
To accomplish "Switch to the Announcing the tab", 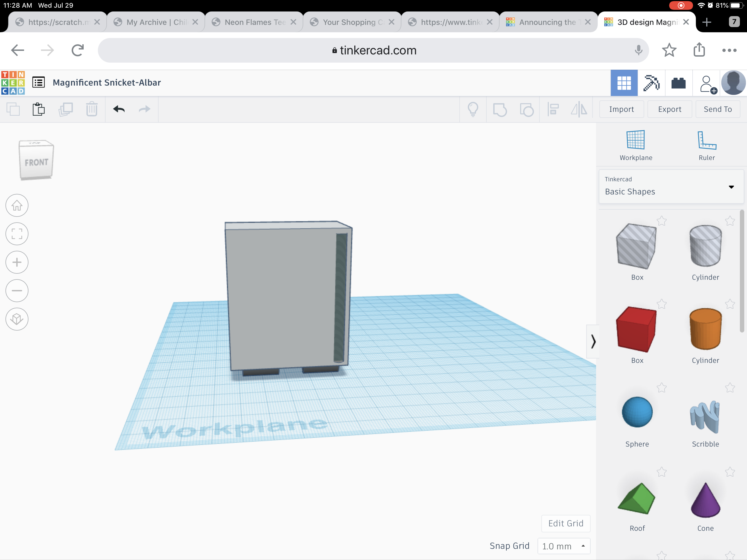I will click(x=548, y=22).
